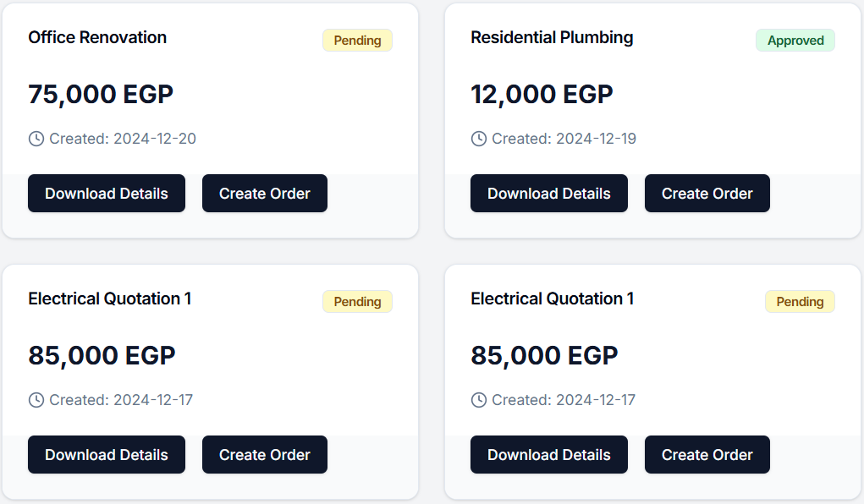This screenshot has width=864, height=504.
Task: Download details of second Electrical Quotation 1
Action: point(549,455)
